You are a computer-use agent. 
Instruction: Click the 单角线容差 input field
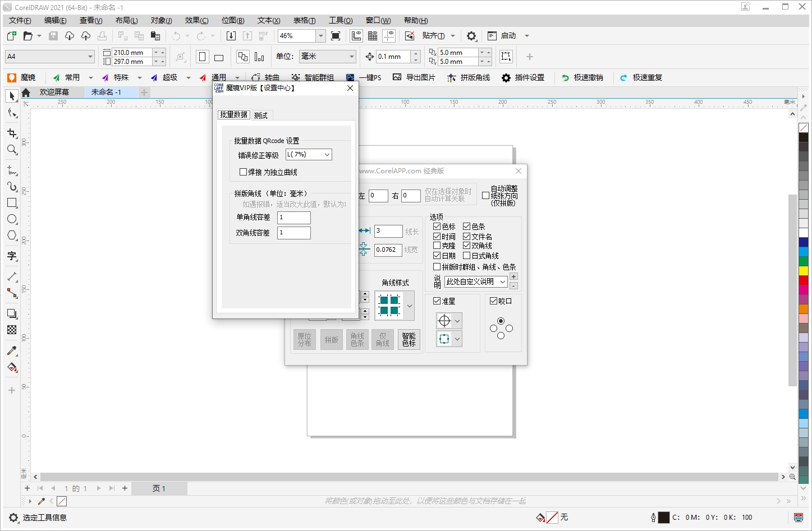tap(294, 218)
